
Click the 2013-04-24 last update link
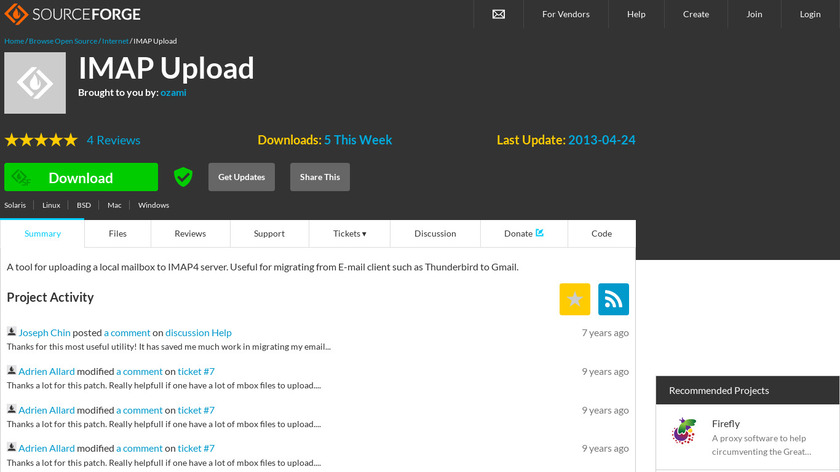[602, 140]
